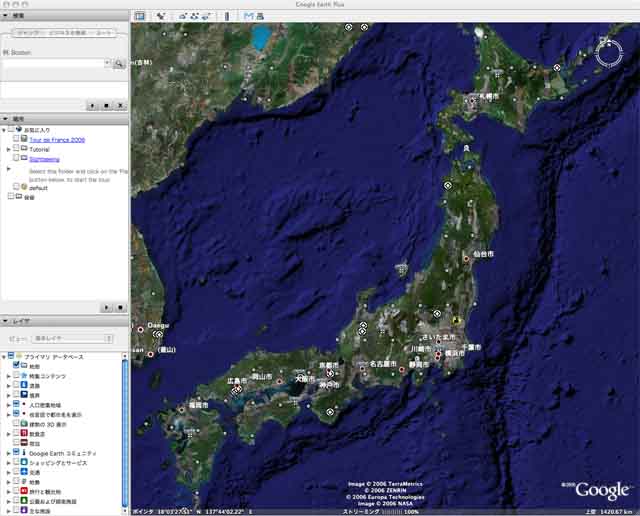The height and width of the screenshot is (516, 640).
Task: Click the red dining 飲食店 layer icon
Action: tap(24, 433)
